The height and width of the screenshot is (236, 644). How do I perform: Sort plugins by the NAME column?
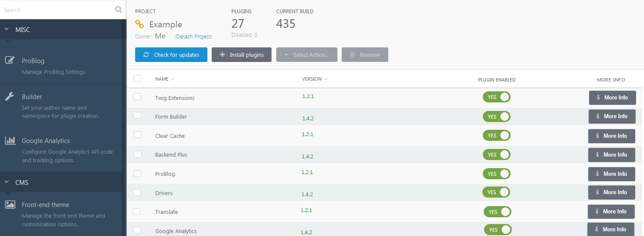(x=165, y=79)
